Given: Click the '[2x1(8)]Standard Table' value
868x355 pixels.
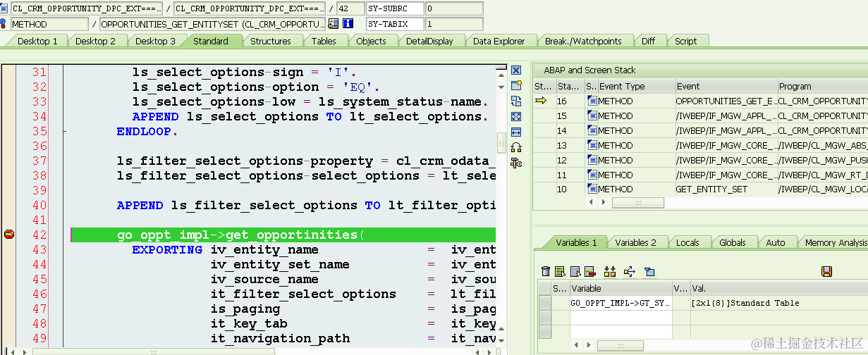Looking at the screenshot, I should point(745,303).
